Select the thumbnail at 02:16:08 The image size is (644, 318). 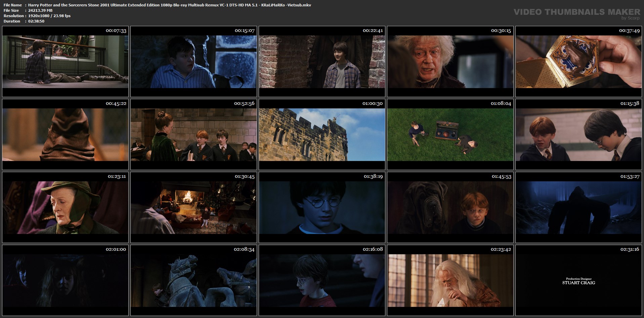[x=322, y=280]
